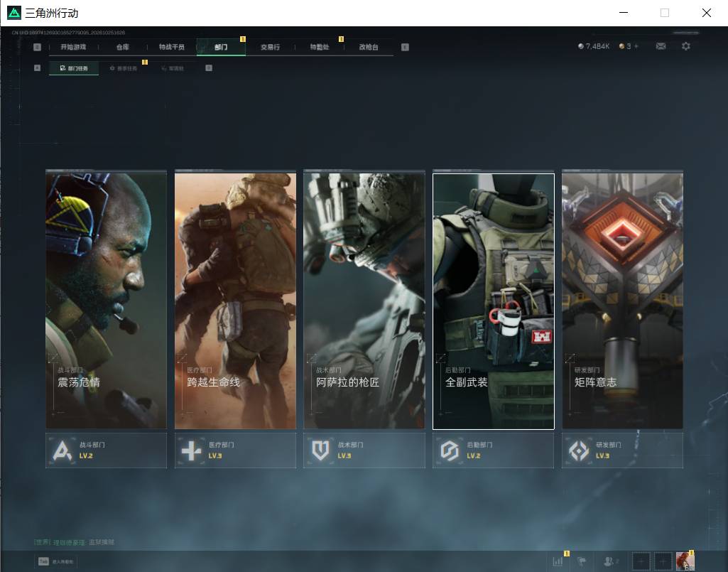The image size is (728, 572).
Task: Click the 战斗部门 LV.2 label text
Action: [x=92, y=450]
